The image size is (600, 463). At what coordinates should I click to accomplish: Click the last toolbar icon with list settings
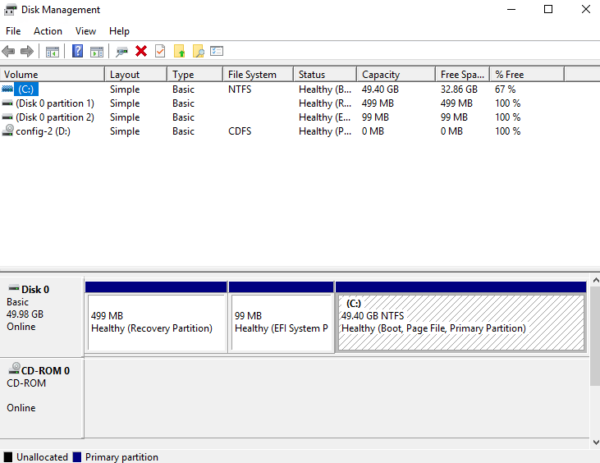point(216,51)
